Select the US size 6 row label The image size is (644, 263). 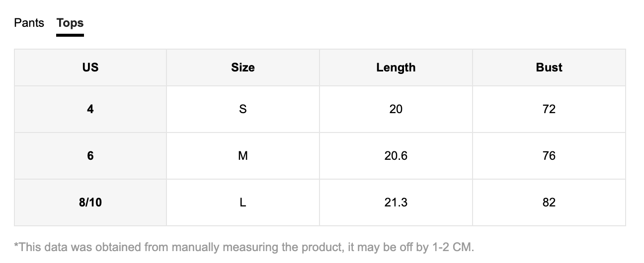(90, 156)
